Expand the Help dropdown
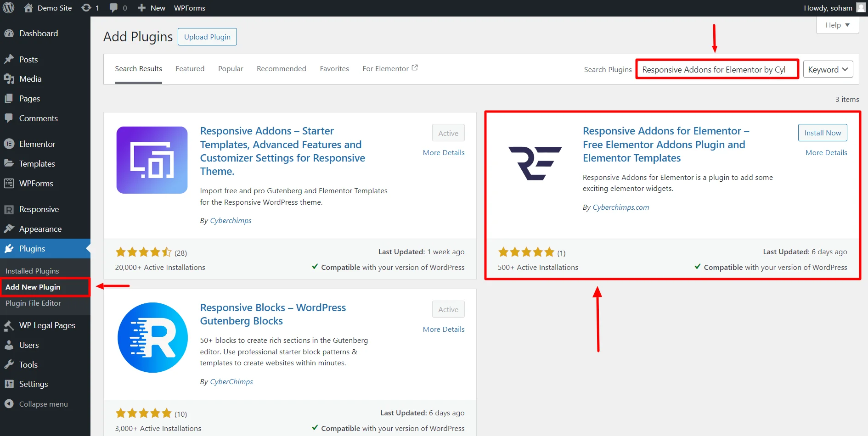The image size is (868, 436). tap(837, 25)
